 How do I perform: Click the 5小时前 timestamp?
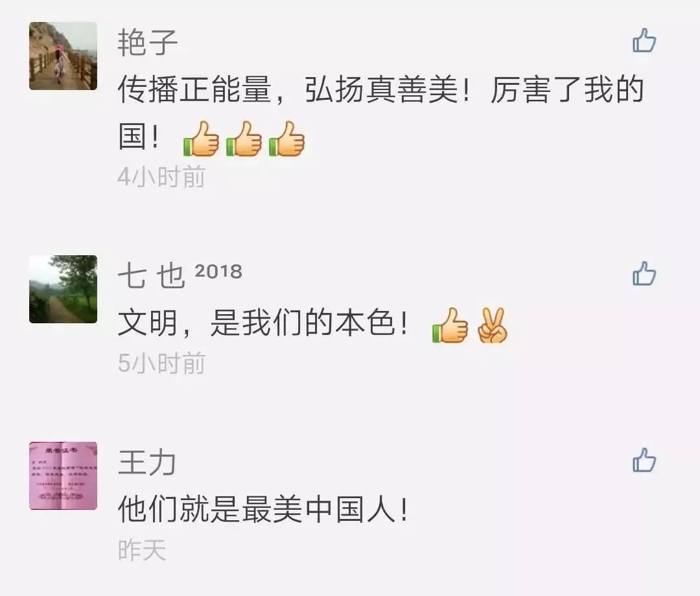click(x=161, y=363)
